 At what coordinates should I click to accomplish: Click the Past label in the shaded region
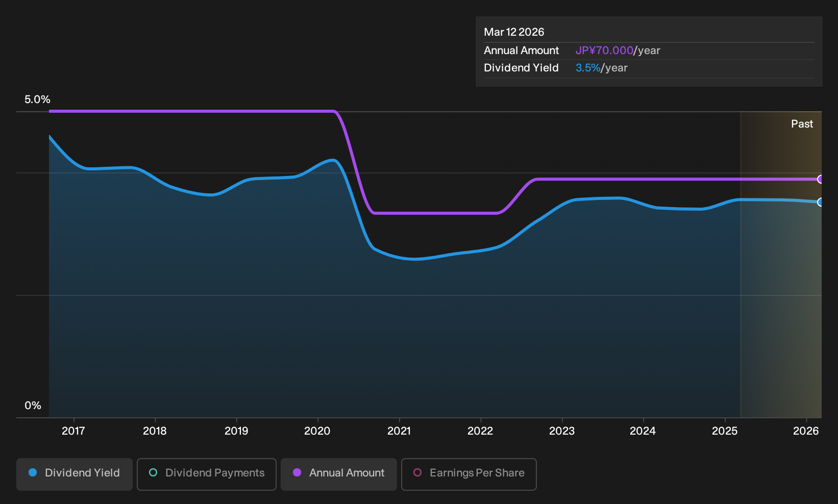(802, 124)
